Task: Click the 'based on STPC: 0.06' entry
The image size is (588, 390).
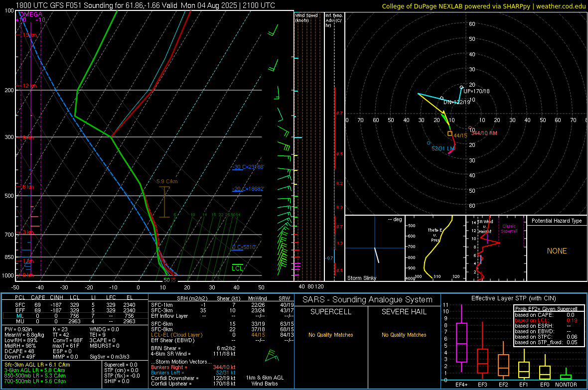Action: point(546,337)
